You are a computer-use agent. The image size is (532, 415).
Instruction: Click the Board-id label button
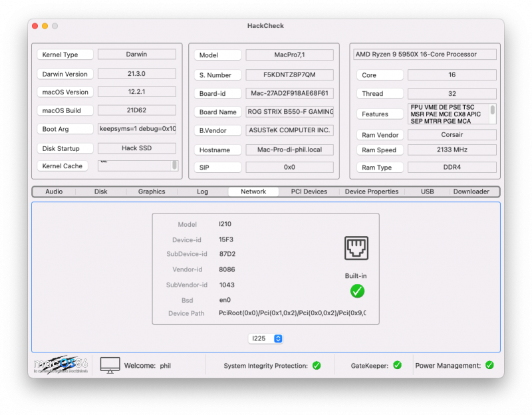[217, 93]
